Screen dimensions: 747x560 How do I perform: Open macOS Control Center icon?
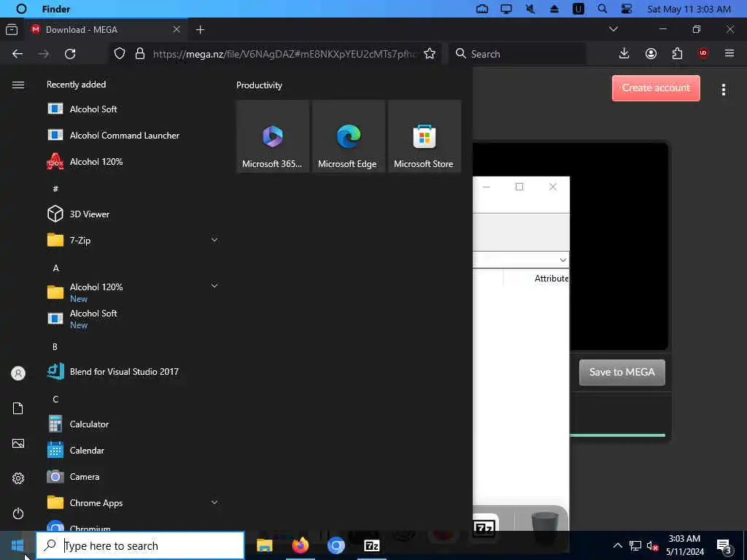626,9
